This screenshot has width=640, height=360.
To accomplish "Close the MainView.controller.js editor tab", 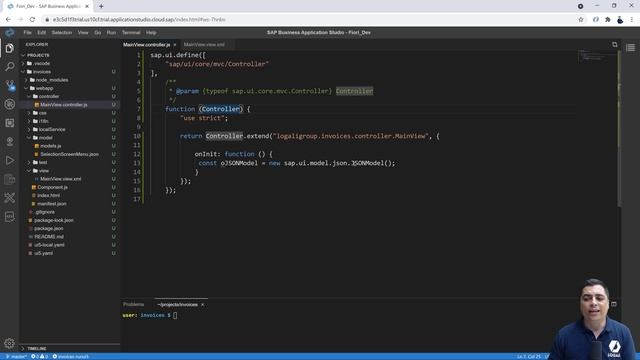I will tap(175, 45).
